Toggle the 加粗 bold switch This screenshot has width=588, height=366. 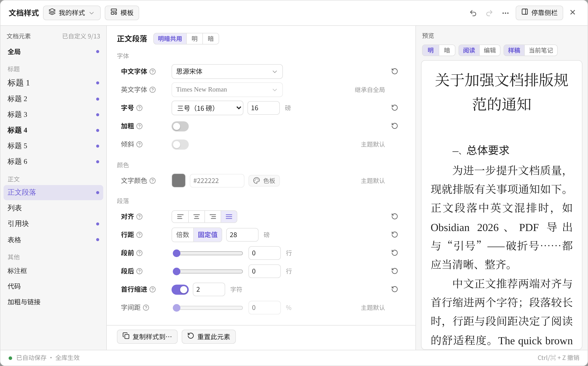pos(180,126)
